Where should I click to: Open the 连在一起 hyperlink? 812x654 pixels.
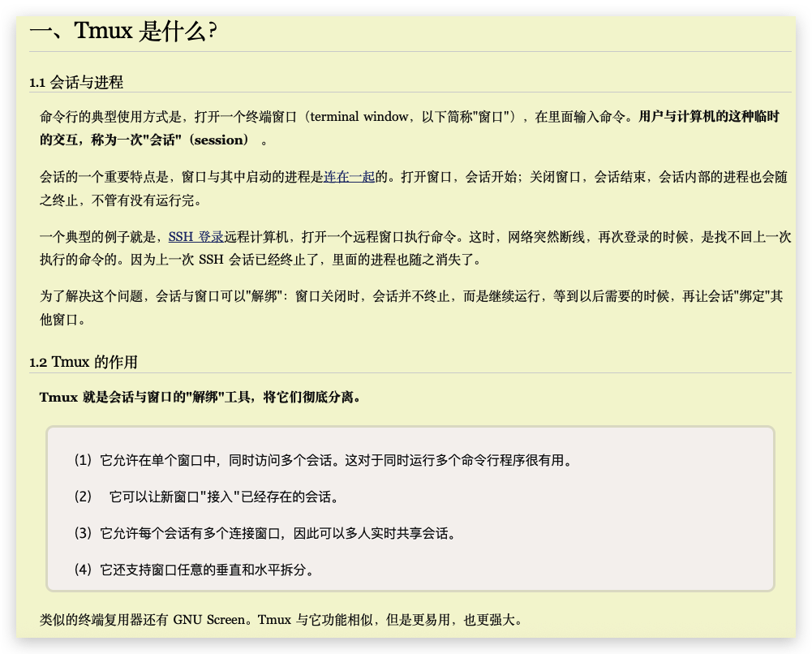pos(349,177)
